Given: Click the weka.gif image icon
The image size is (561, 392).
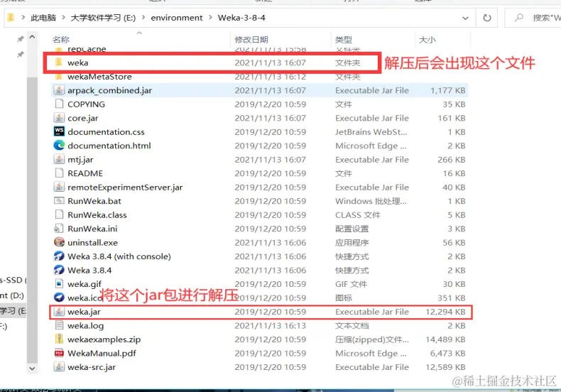Looking at the screenshot, I should coord(59,283).
